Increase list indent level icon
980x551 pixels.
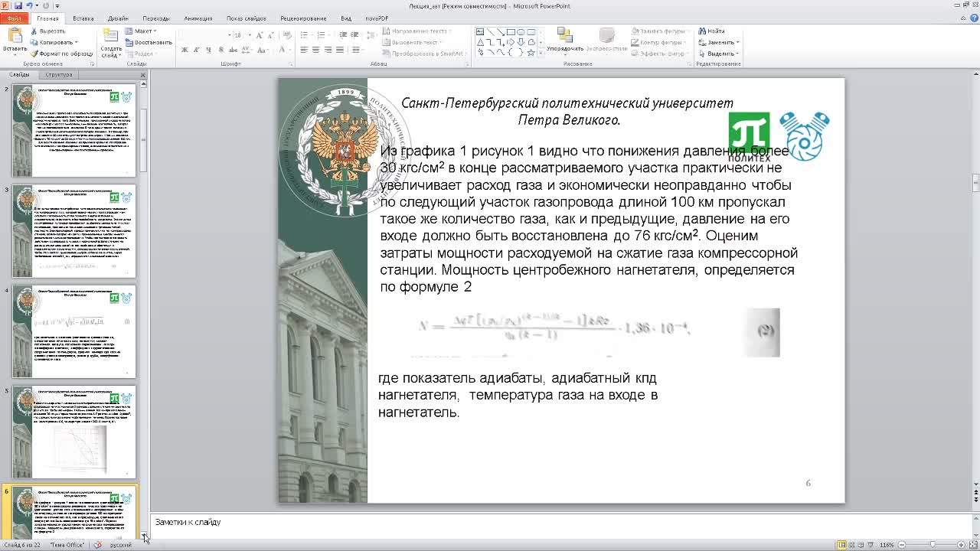point(354,35)
